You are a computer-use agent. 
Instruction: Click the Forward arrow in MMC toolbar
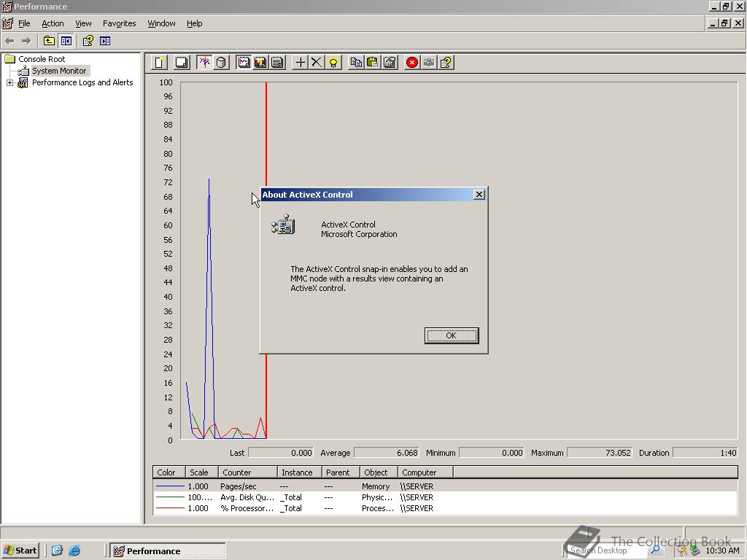tap(26, 41)
